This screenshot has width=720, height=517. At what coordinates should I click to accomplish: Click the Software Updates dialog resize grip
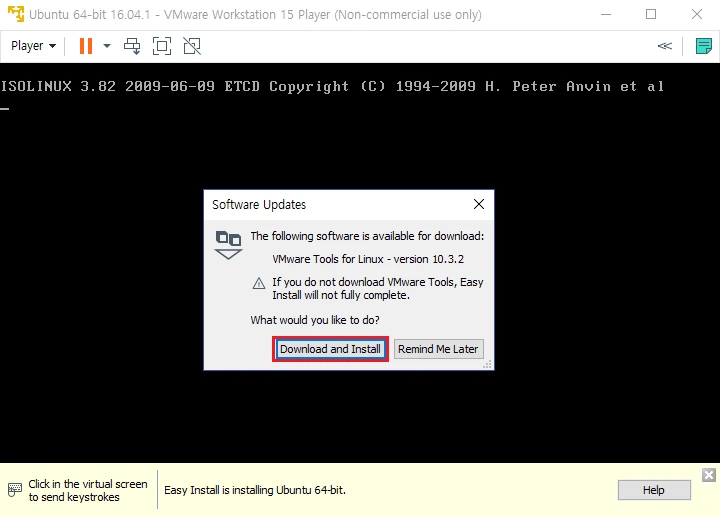(488, 365)
